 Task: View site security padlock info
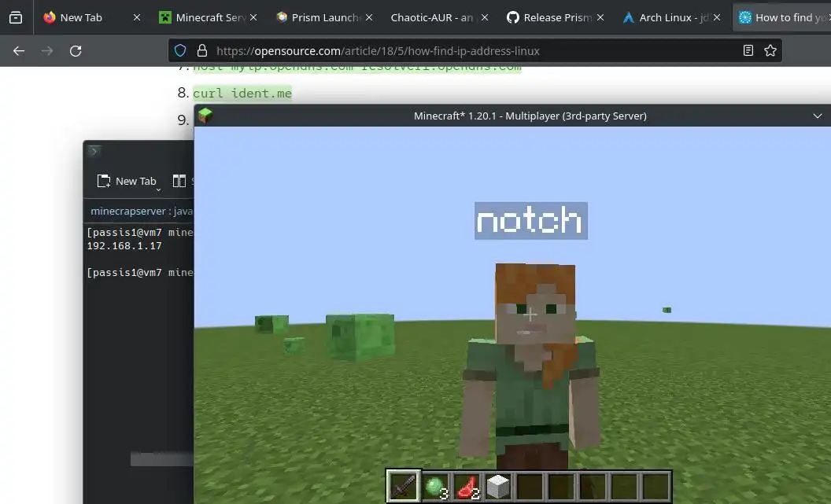[x=202, y=51]
